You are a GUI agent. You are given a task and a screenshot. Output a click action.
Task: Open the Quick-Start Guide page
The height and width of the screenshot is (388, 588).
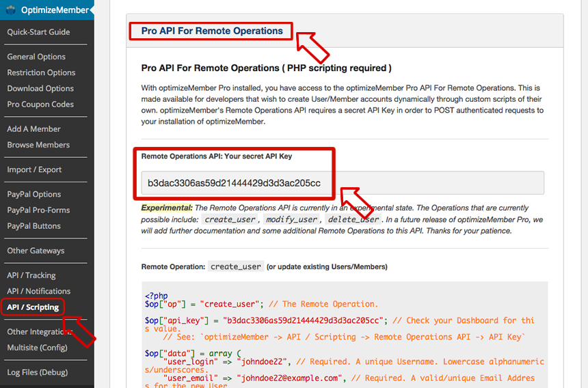click(38, 32)
